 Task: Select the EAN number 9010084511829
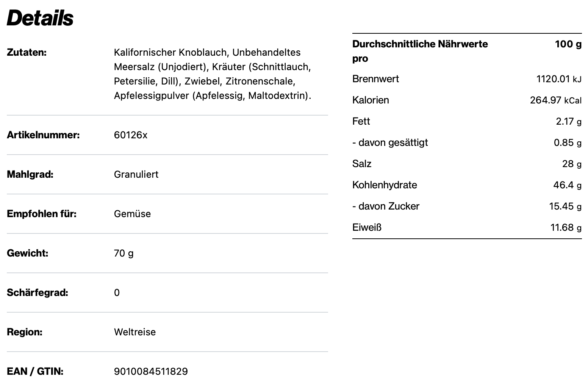[151, 371]
